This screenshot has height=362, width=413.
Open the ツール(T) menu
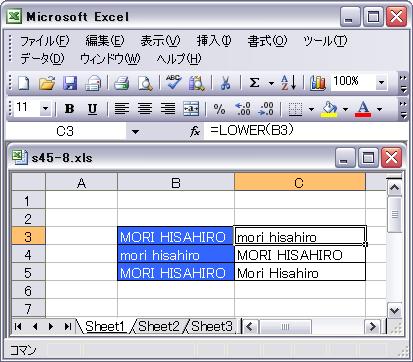[325, 41]
